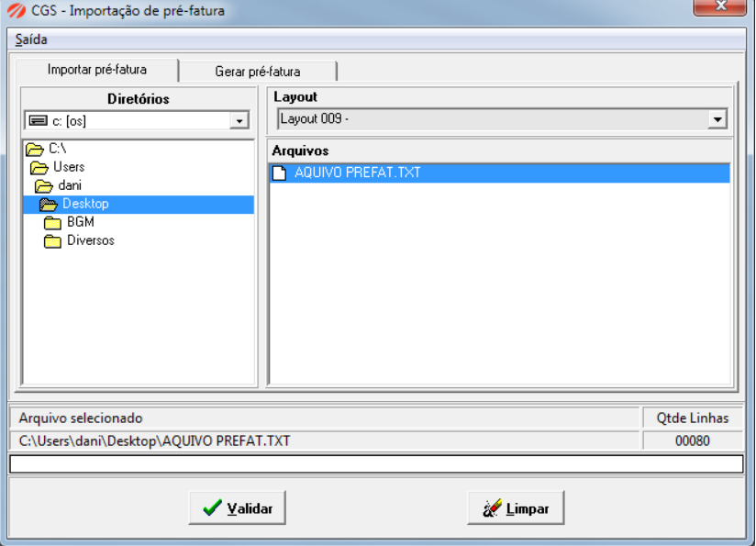The height and width of the screenshot is (546, 756).
Task: Select the Desktop folder entry
Action: 139,204
